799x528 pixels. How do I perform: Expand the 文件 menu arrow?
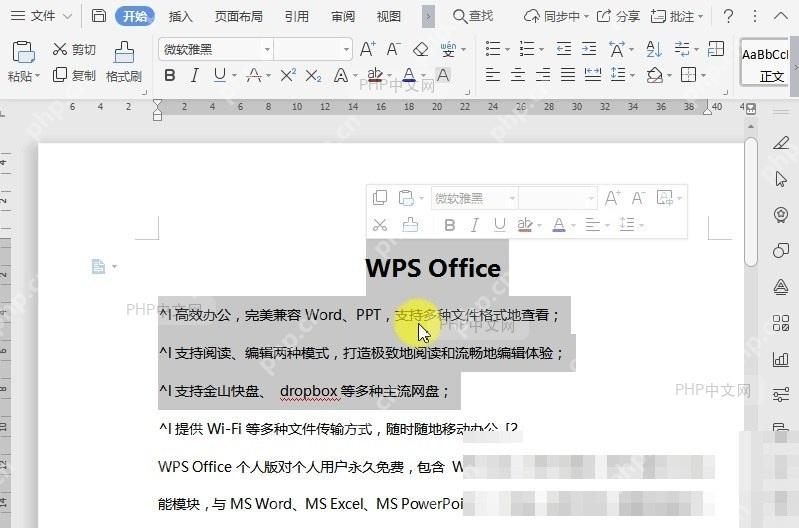pyautogui.click(x=67, y=16)
